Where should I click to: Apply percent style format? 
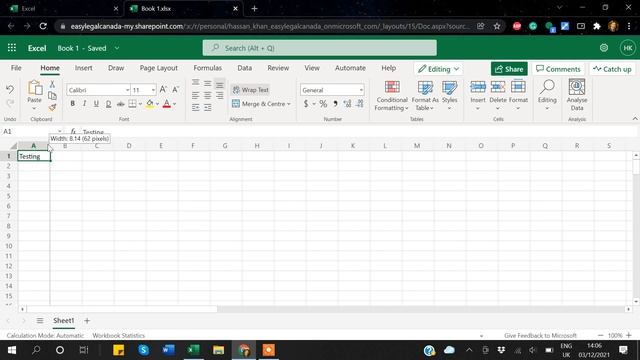[x=323, y=104]
